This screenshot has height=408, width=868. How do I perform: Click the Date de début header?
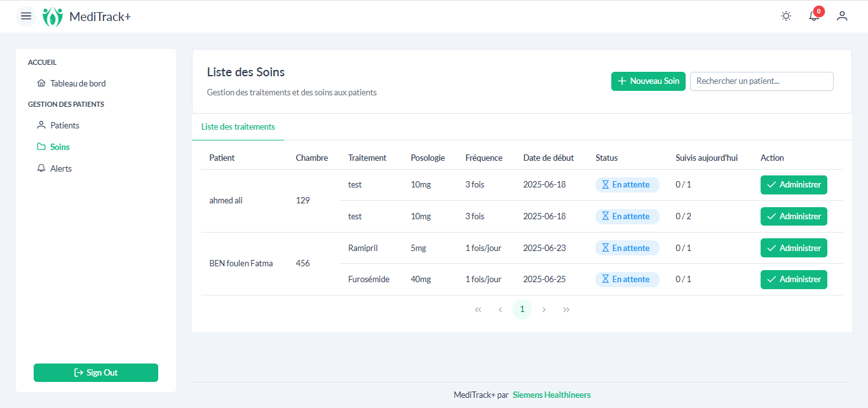(x=548, y=158)
